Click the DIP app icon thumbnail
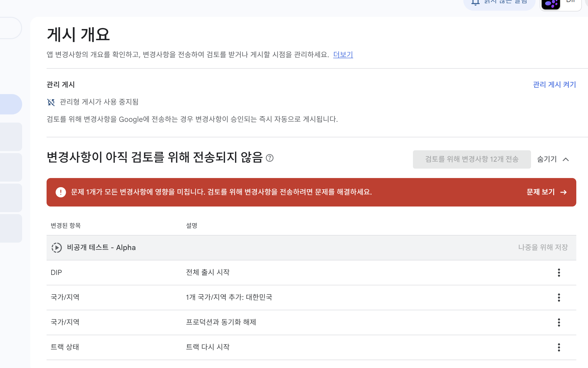This screenshot has height=368, width=588. (x=551, y=4)
